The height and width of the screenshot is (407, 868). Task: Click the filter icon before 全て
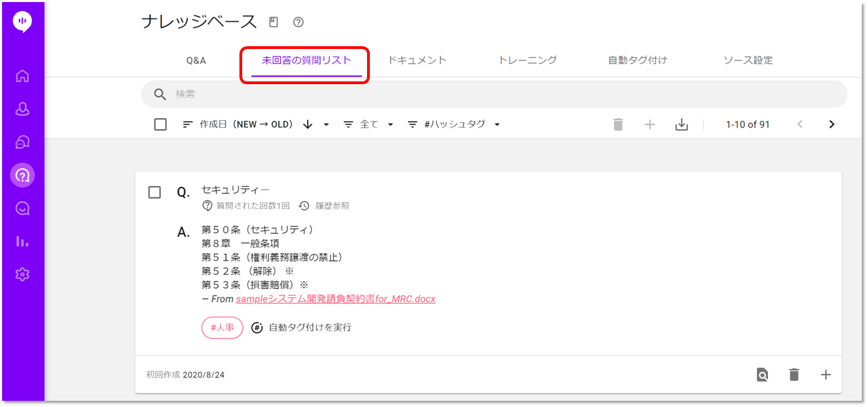pyautogui.click(x=348, y=125)
